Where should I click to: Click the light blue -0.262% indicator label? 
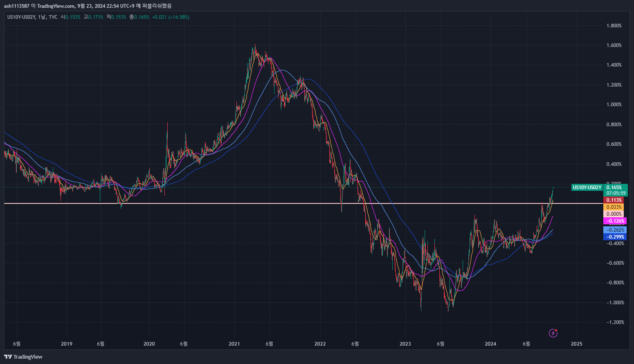pyautogui.click(x=615, y=230)
